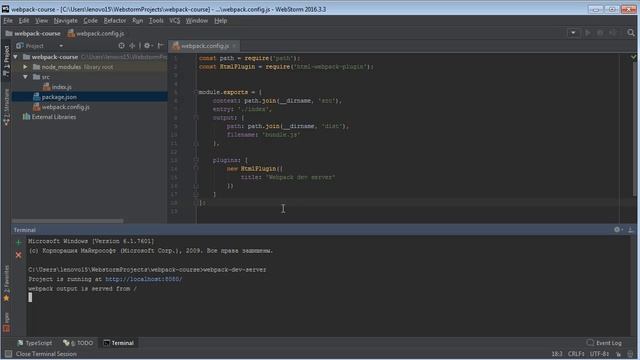Open the VCS menu
The height and width of the screenshot is (360, 640).
pyautogui.click(x=175, y=20)
